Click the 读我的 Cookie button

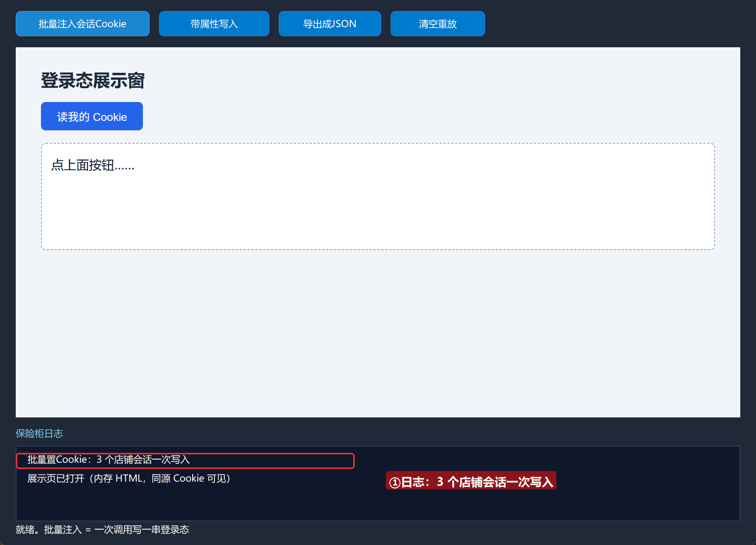92,116
